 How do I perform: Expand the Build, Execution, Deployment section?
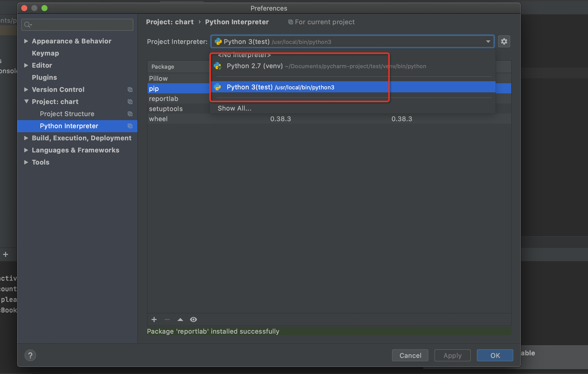pyautogui.click(x=26, y=138)
